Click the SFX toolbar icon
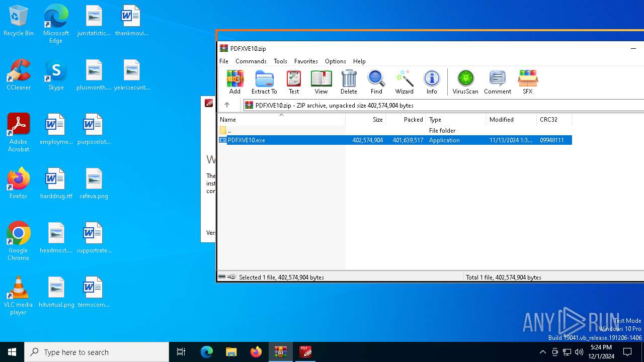 [x=527, y=82]
